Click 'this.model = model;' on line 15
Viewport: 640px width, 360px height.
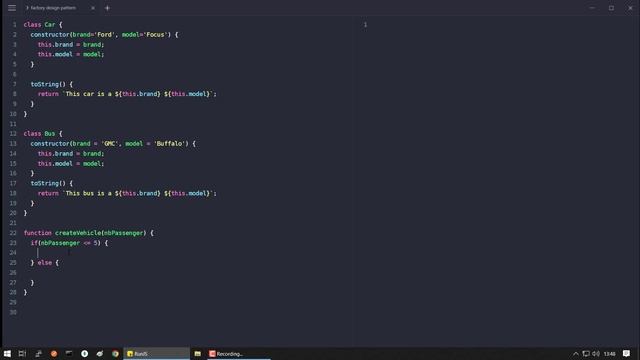pos(71,163)
